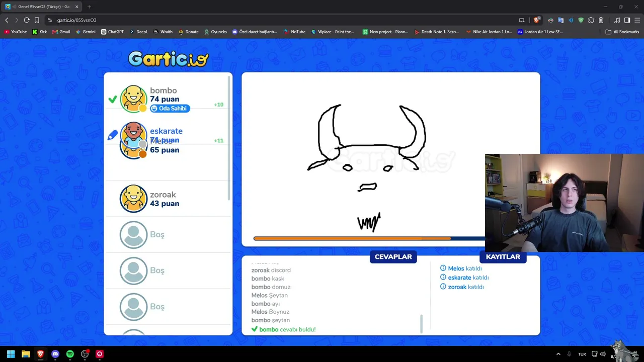
Task: Click the site settings icon beside URL
Action: point(50,20)
